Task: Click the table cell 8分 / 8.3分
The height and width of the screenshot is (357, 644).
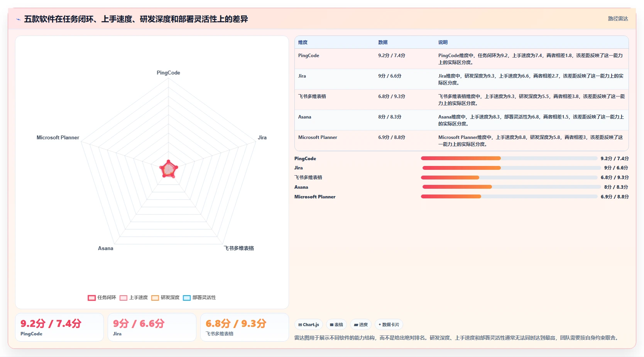Action: (390, 117)
